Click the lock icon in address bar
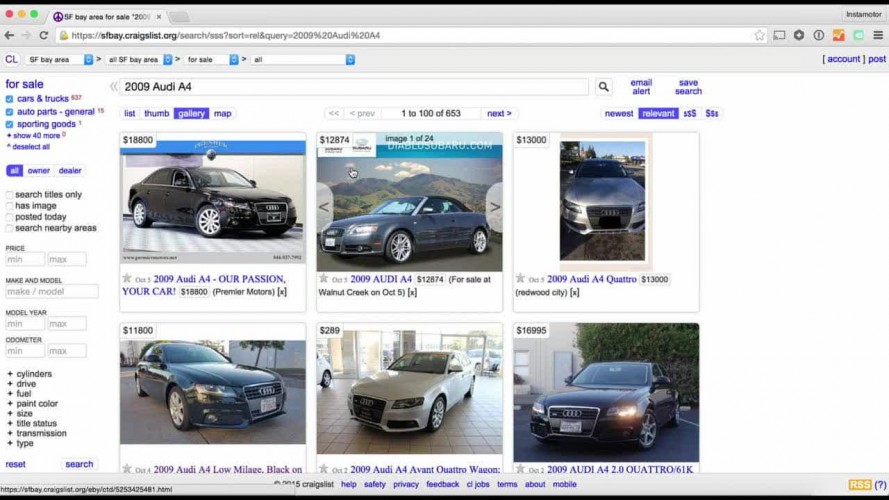The width and height of the screenshot is (889, 500). [x=64, y=35]
